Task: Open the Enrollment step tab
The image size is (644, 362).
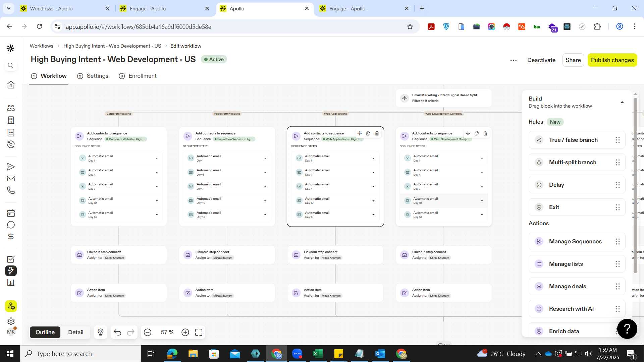Action: click(x=138, y=76)
